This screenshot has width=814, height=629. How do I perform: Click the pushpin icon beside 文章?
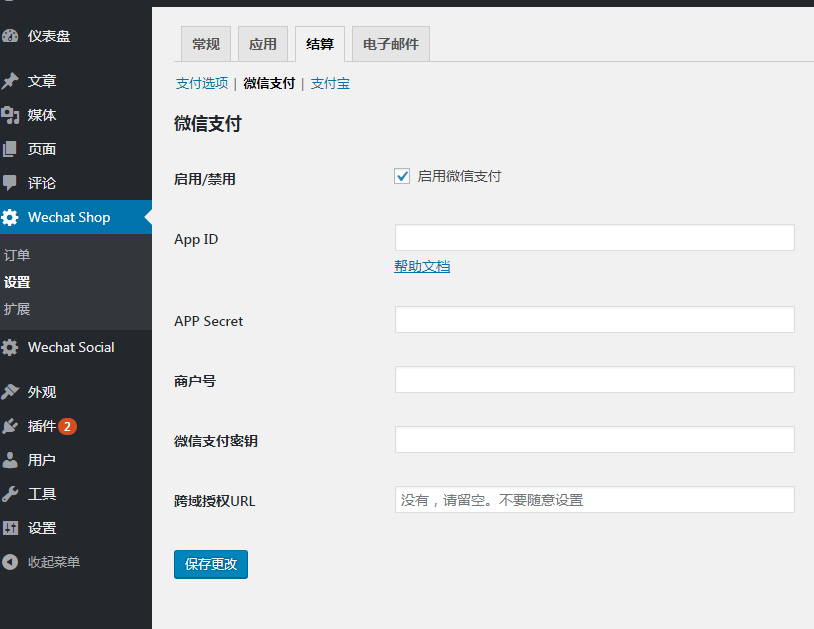(x=10, y=81)
